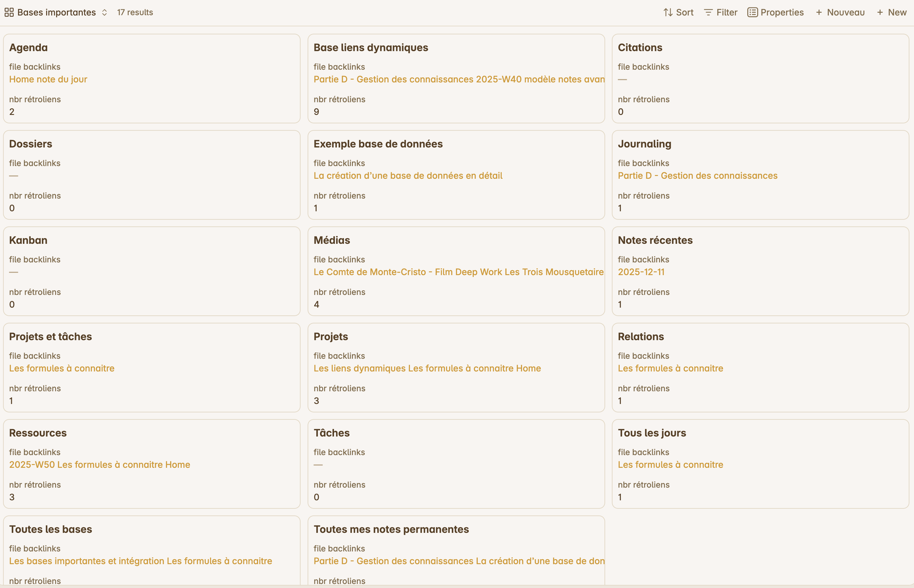Open 'La création d'une base de données' link
The height and width of the screenshot is (588, 914).
408,176
